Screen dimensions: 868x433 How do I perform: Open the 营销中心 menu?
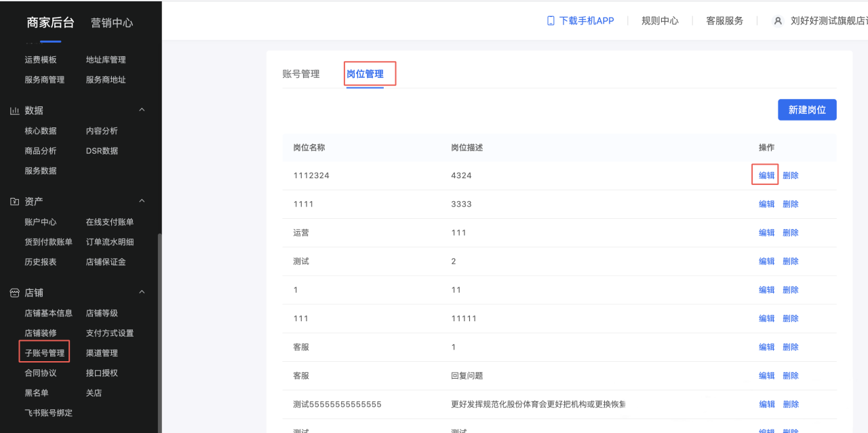pyautogui.click(x=112, y=22)
